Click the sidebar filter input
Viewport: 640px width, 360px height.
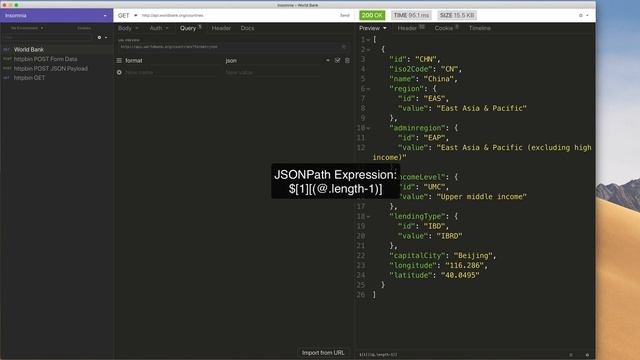click(x=47, y=38)
